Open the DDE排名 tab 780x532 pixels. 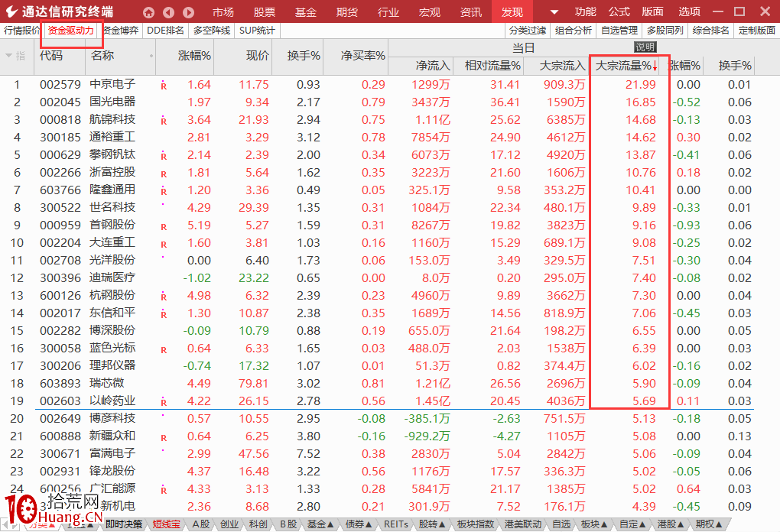click(x=165, y=31)
